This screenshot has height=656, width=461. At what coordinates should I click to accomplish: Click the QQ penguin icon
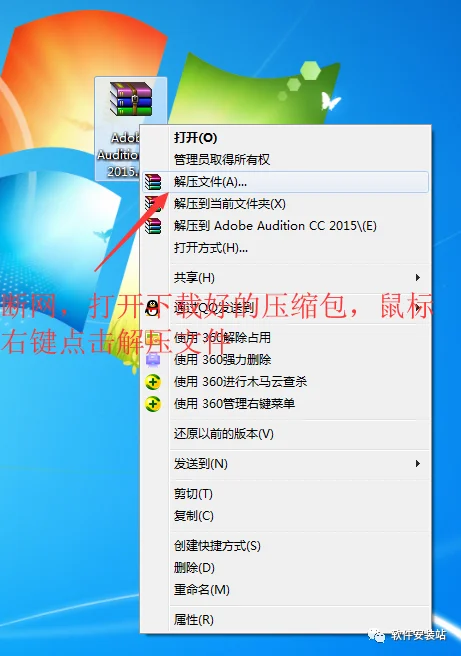[x=153, y=308]
